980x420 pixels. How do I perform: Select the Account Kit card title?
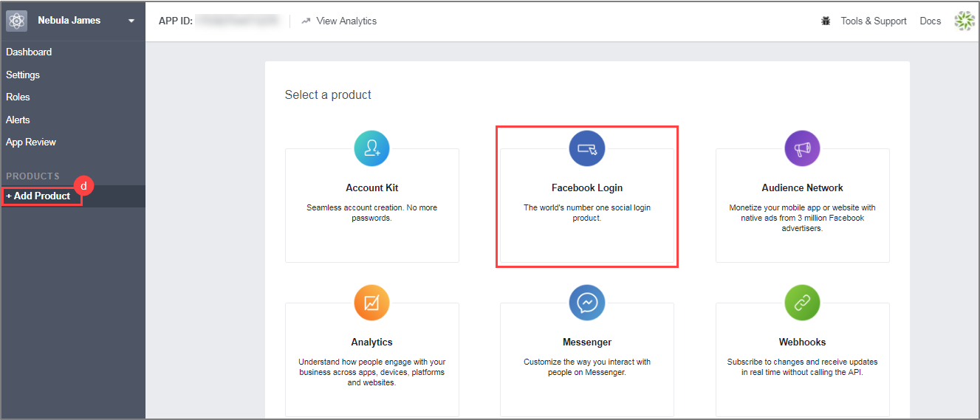click(x=372, y=187)
